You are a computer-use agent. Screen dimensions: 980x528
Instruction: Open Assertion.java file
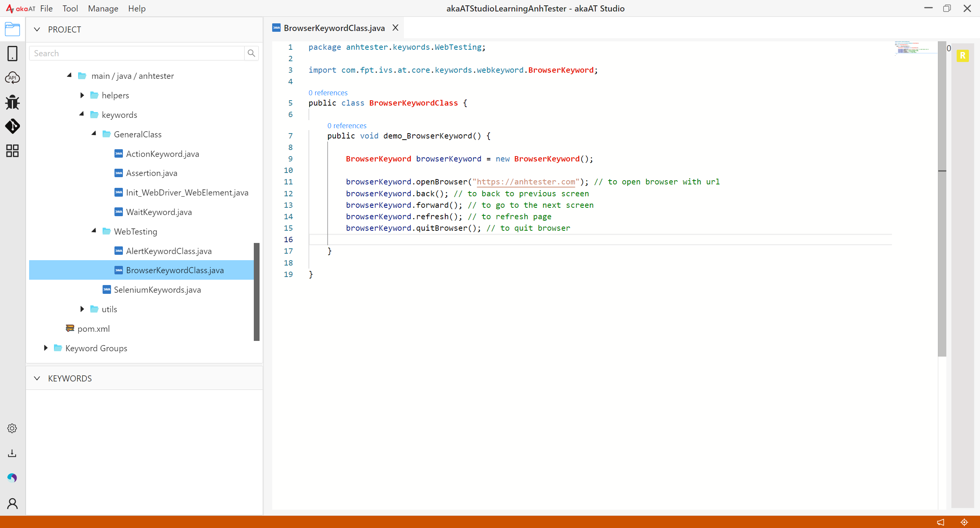(x=152, y=173)
